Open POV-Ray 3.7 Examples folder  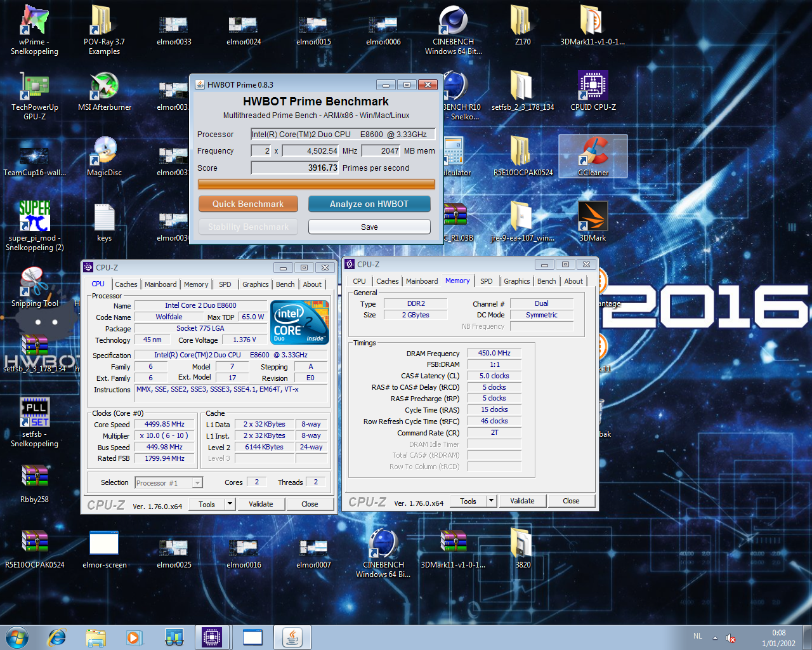point(103,20)
